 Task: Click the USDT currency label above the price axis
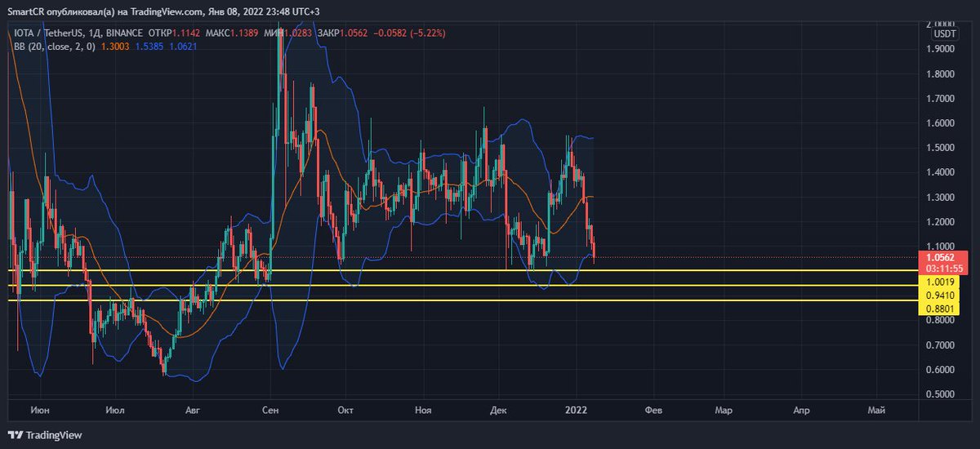945,33
